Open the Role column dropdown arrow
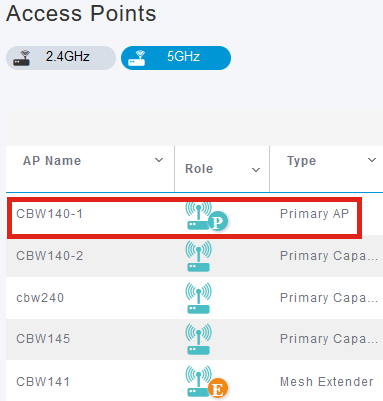The height and width of the screenshot is (401, 383). 256,170
